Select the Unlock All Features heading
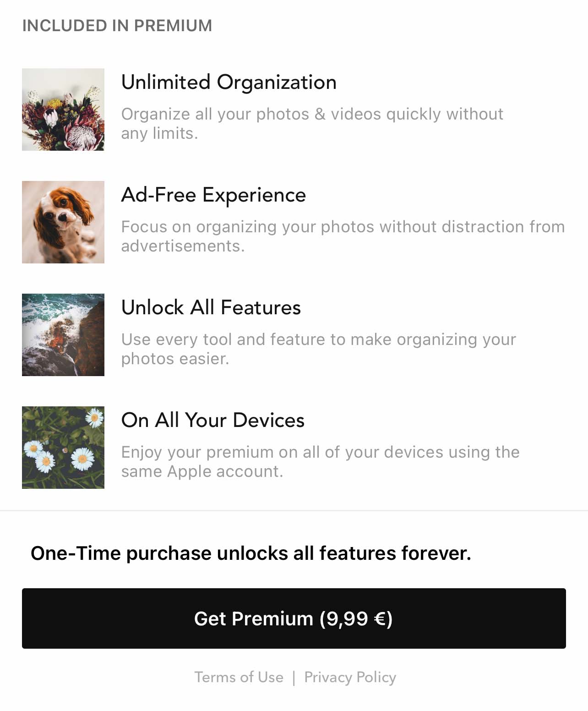 [211, 307]
